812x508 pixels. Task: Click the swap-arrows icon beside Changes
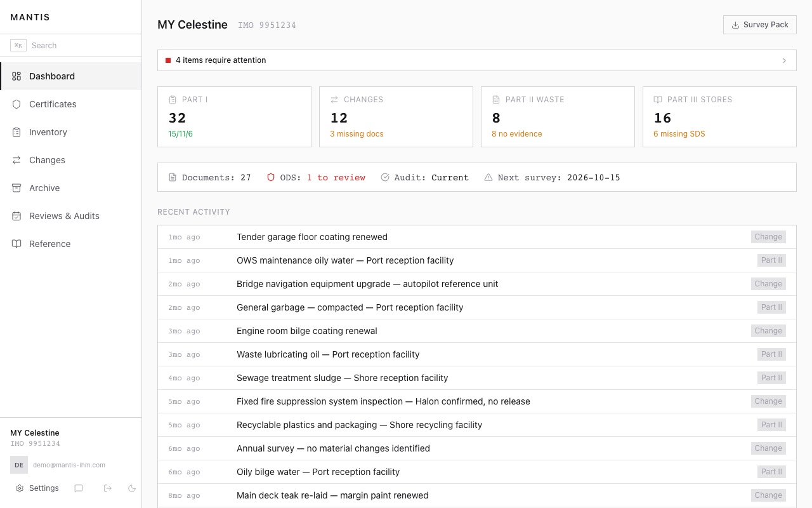pyautogui.click(x=16, y=160)
